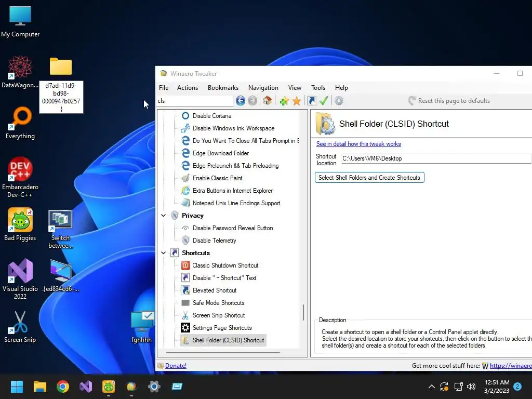Select the .{ed834ed6-... desktop icon

point(61,275)
